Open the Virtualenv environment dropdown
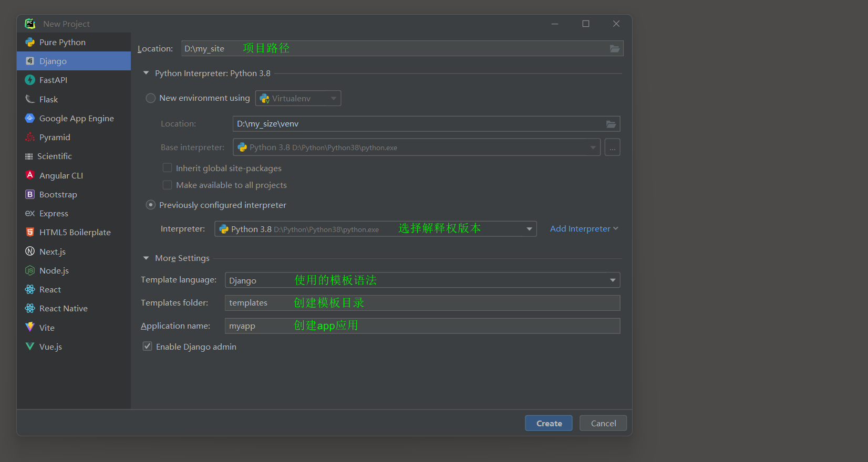Viewport: 868px width, 462px height. [x=298, y=98]
